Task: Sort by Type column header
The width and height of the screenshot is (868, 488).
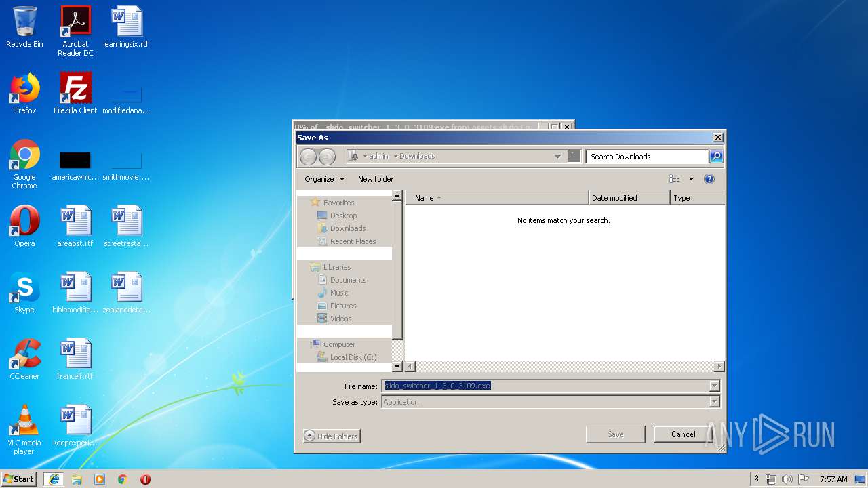Action: tap(697, 198)
